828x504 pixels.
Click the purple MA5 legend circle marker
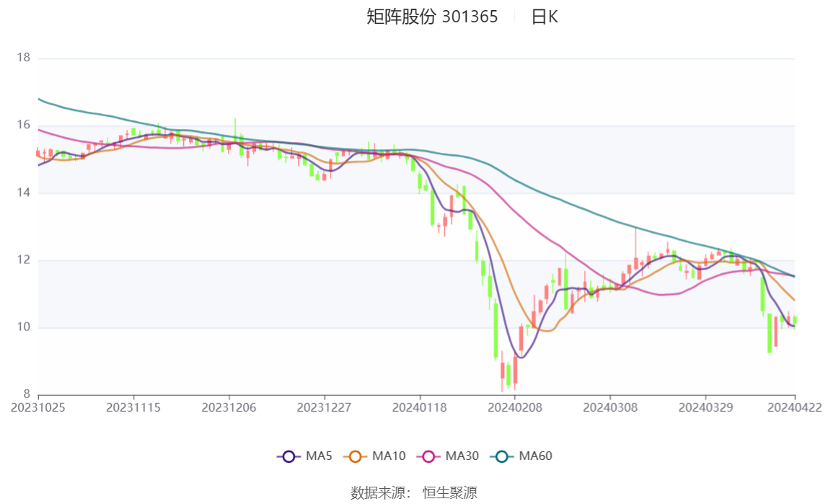[x=289, y=456]
